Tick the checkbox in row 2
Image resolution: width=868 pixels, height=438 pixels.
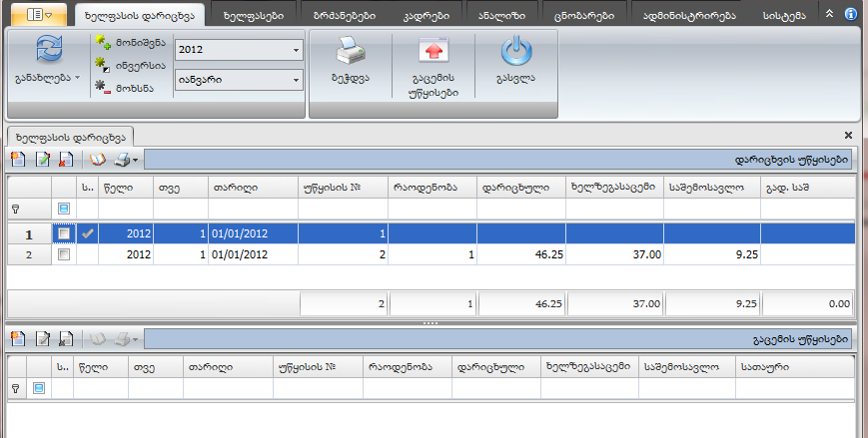[x=64, y=254]
